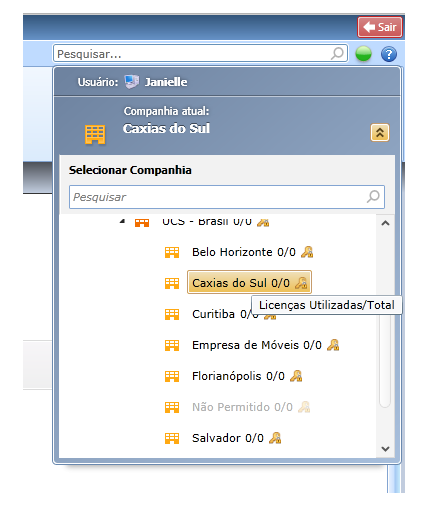Image resolution: width=433 pixels, height=516 pixels.
Task: Click the company list scroll up arrow
Action: coord(385,223)
